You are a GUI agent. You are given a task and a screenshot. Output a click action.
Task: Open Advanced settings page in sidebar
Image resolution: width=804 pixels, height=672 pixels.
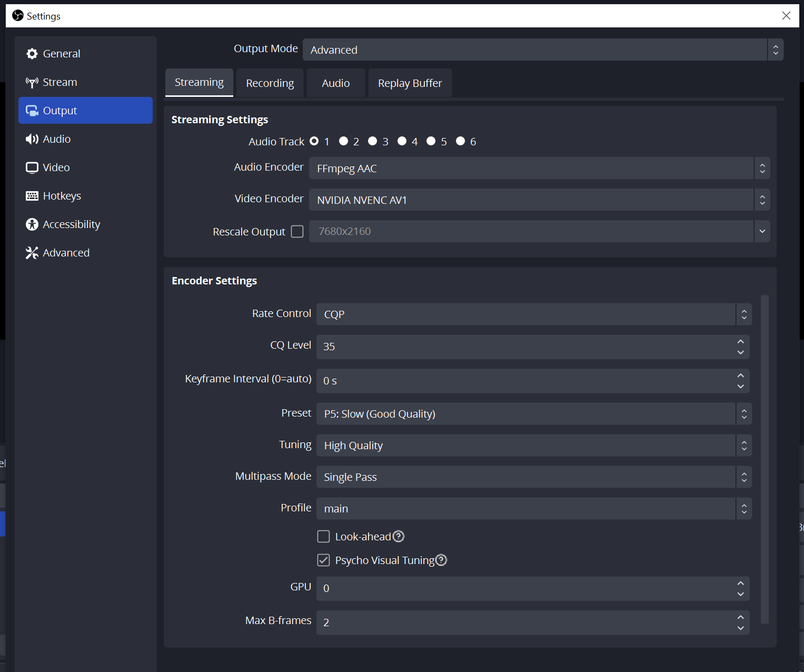click(x=85, y=253)
